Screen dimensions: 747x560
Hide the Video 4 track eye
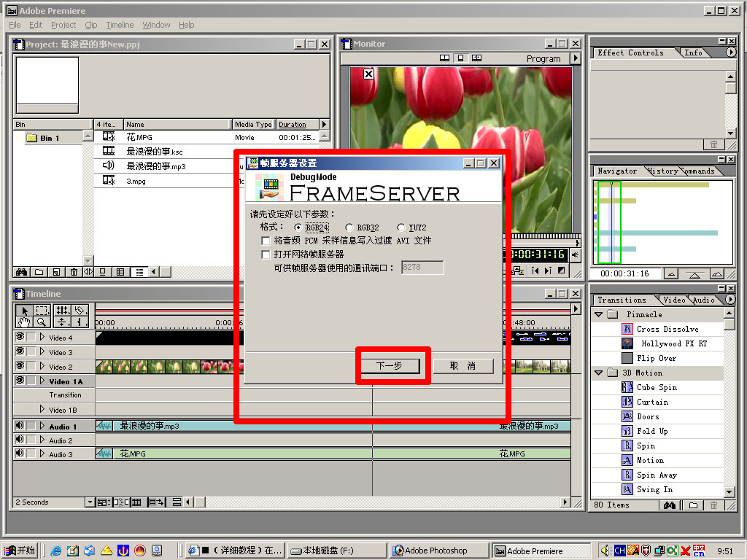click(20, 337)
